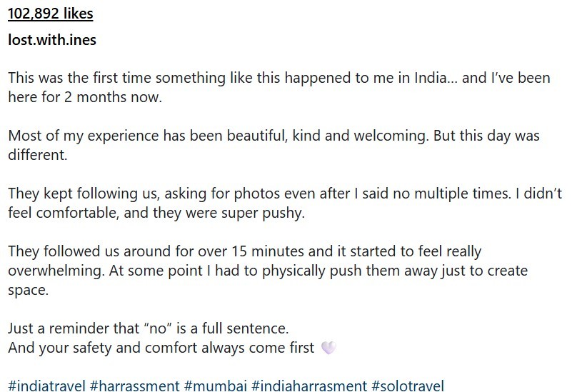The width and height of the screenshot is (572, 392).
Task: Open the 102,892 likes list
Action: pos(50,14)
